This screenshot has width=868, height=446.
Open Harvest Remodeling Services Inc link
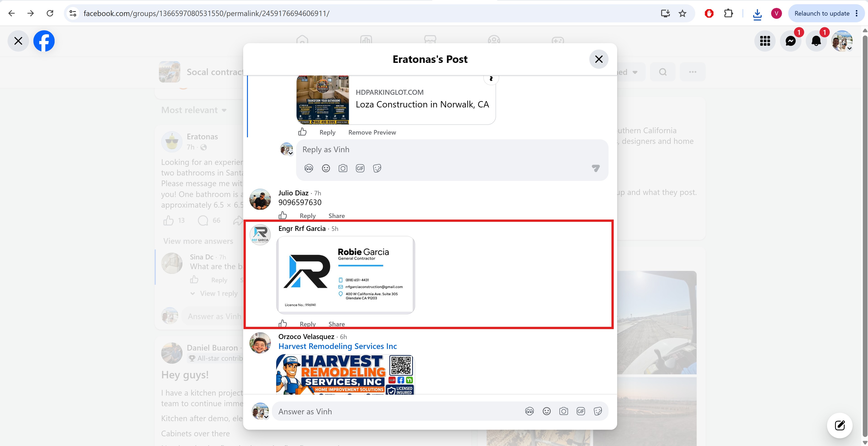(337, 346)
